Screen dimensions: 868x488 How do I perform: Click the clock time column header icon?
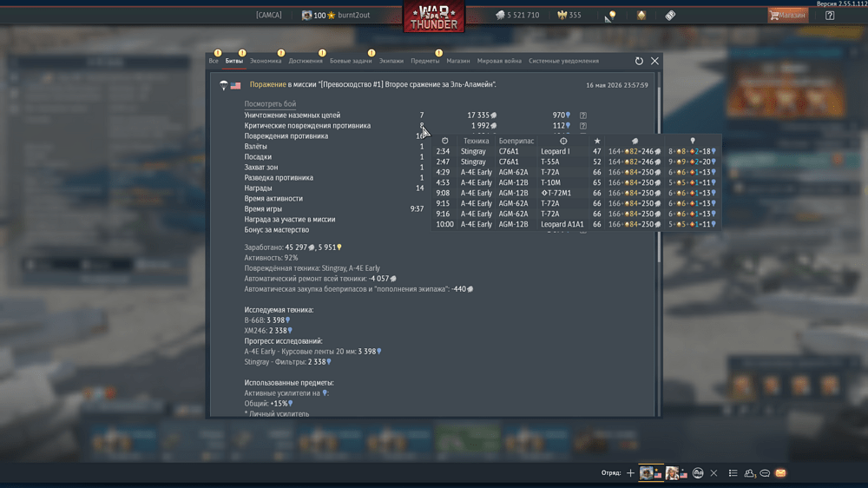(x=445, y=141)
